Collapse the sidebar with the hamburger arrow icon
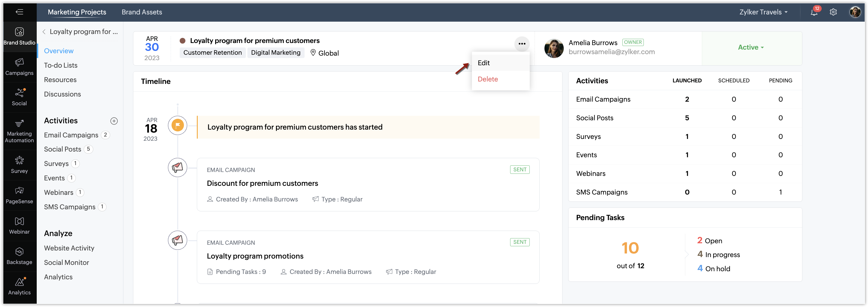Screen dimensions: 868x307 pyautogui.click(x=19, y=12)
